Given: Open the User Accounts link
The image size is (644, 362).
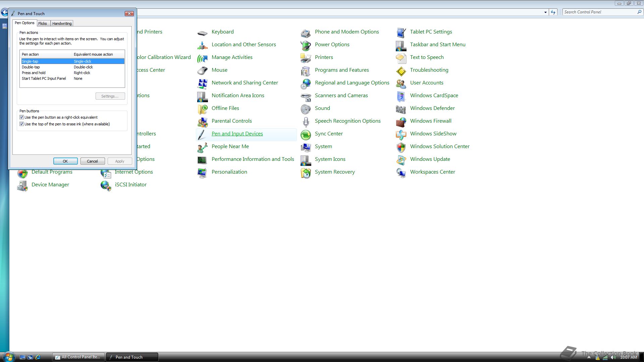Looking at the screenshot, I should point(427,83).
